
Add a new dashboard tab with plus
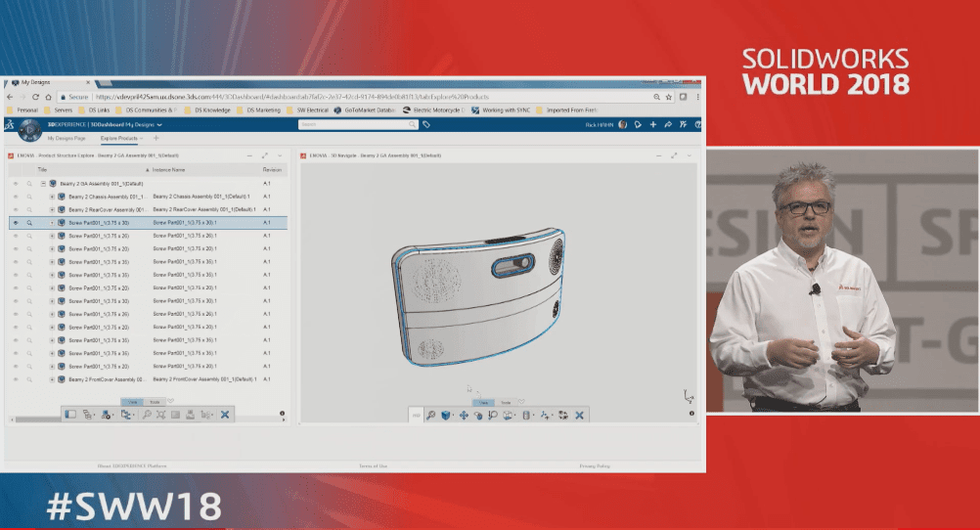(156, 138)
